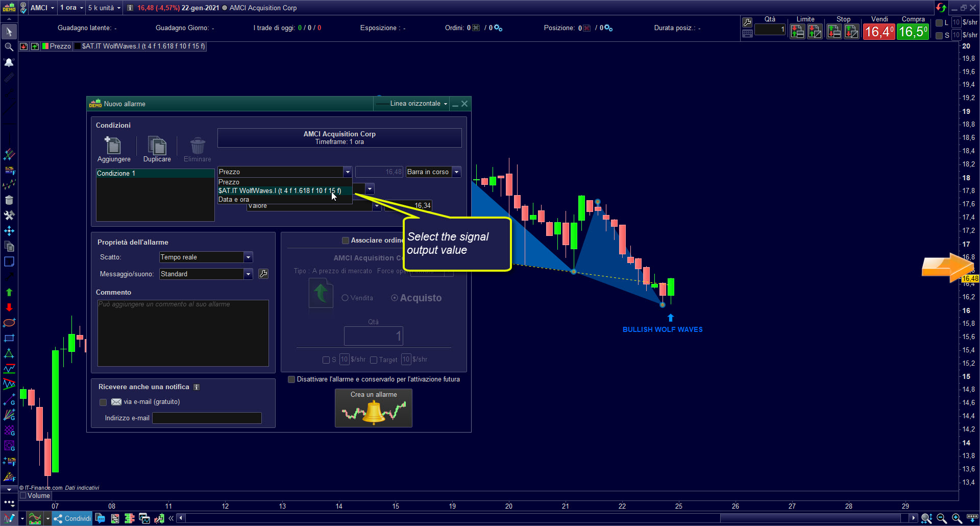Click second Stop order icon

click(852, 32)
